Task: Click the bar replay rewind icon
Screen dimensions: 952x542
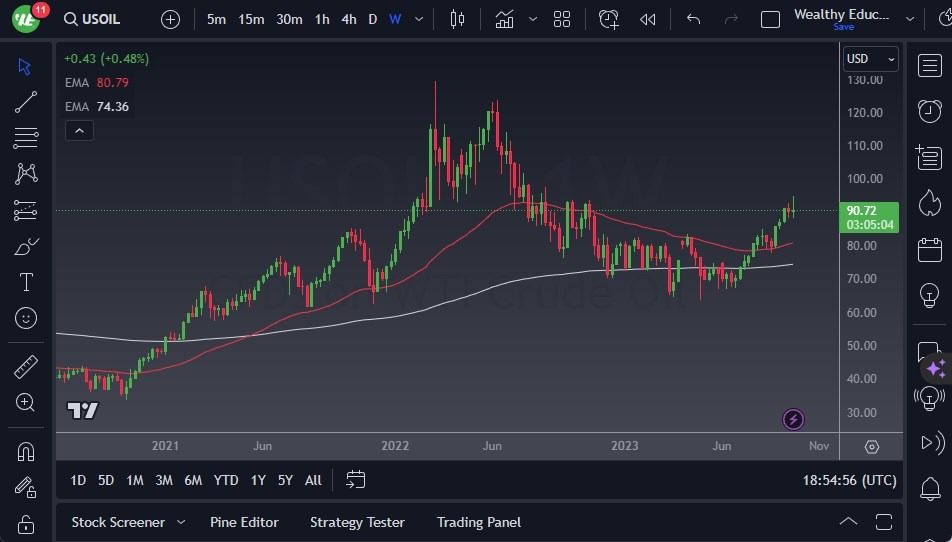Action: click(648, 19)
